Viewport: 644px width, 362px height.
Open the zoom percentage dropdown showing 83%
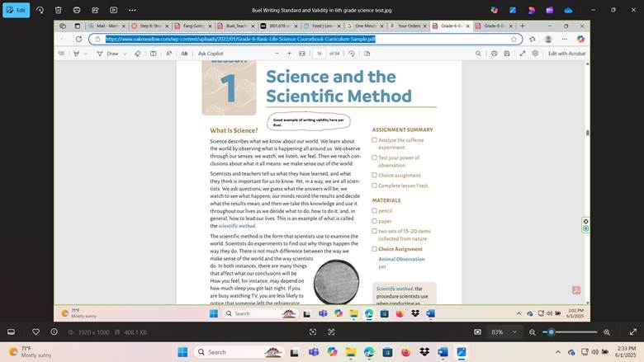(502, 331)
